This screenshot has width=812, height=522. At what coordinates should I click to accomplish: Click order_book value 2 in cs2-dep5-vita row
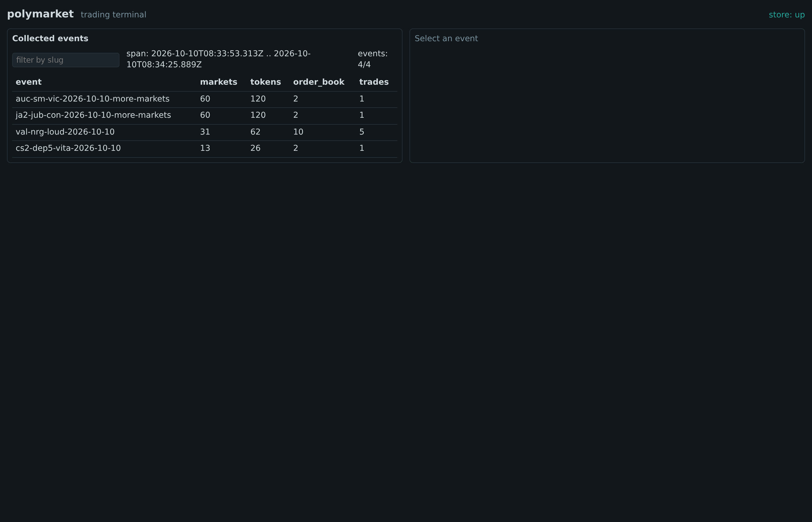click(x=296, y=148)
